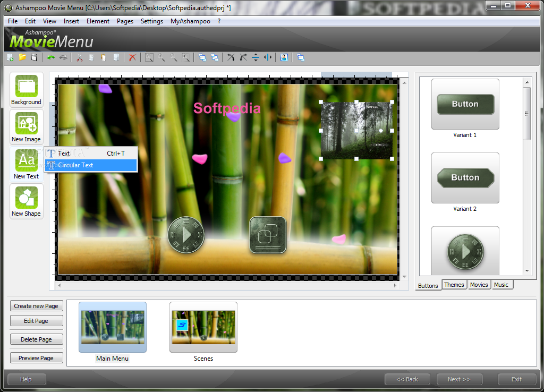Open the ? help menu
Screen dimensions: 544x392
tap(219, 21)
